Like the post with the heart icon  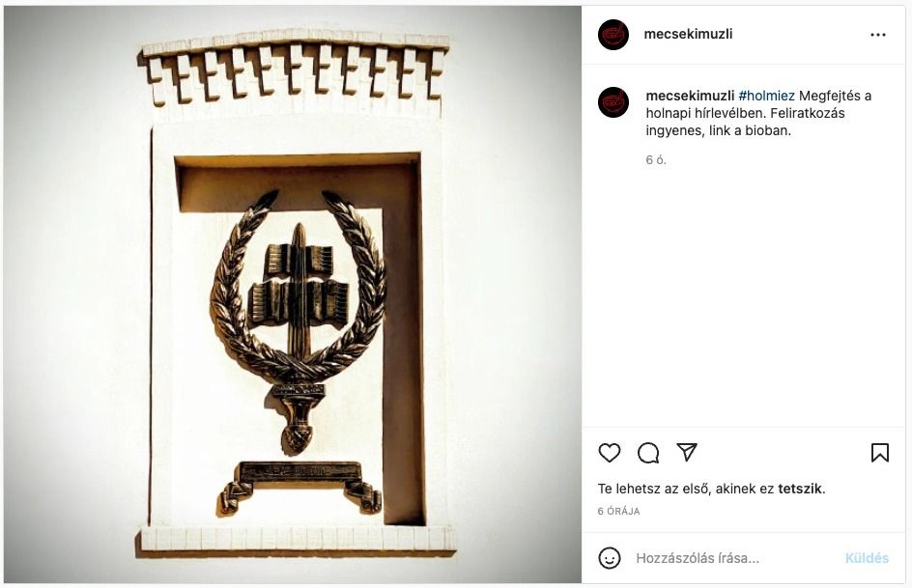[x=609, y=453]
